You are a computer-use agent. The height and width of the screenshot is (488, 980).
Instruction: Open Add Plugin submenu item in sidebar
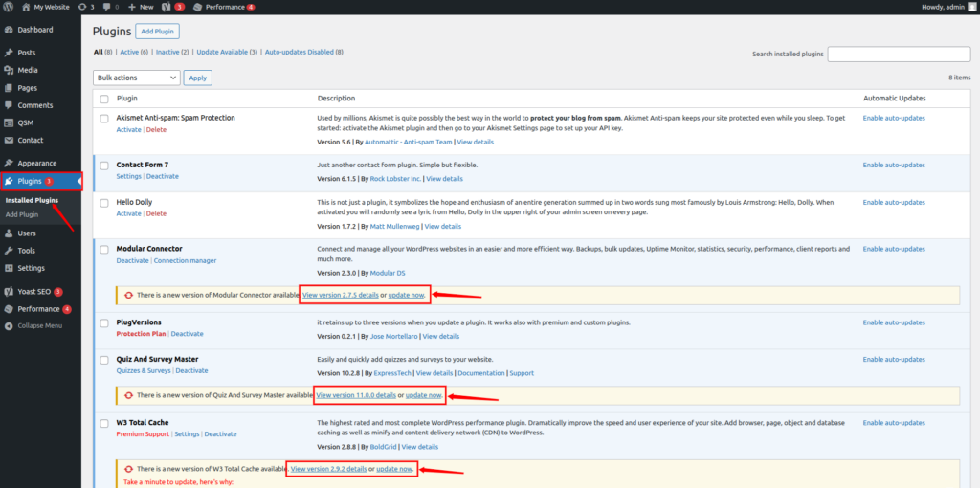pos(22,215)
